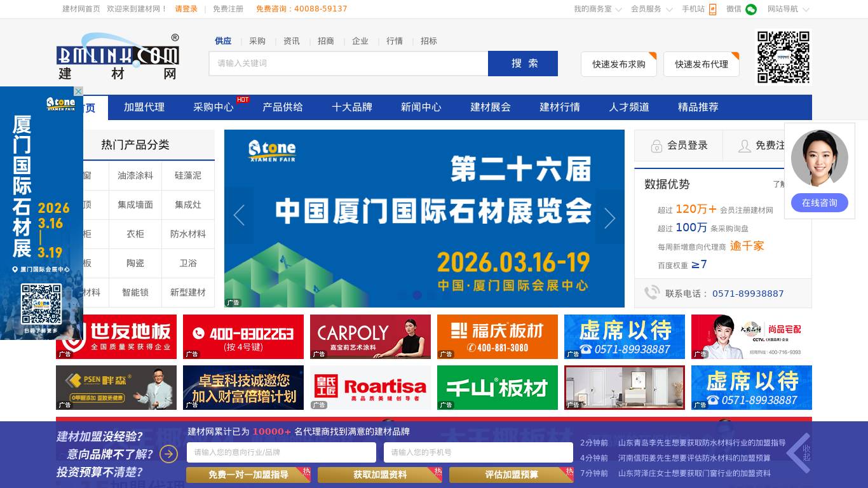Viewport: 868px width, 488px height.
Task: Click the online consultant avatar photo
Action: click(x=820, y=157)
